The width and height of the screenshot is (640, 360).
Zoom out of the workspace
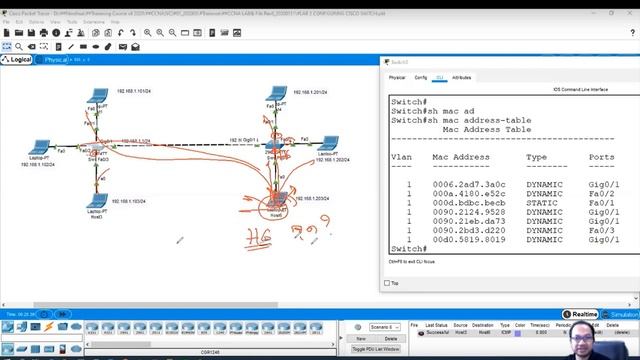(x=172, y=33)
